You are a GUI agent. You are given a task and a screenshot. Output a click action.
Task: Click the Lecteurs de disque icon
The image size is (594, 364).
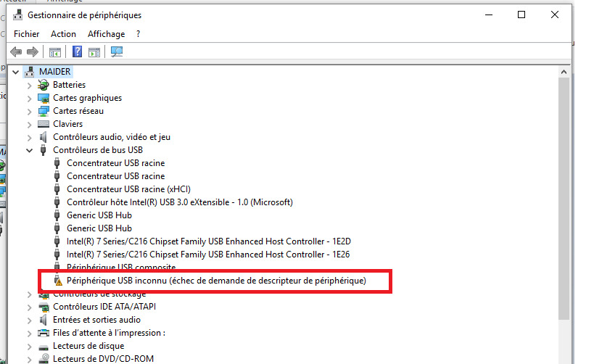[44, 347]
